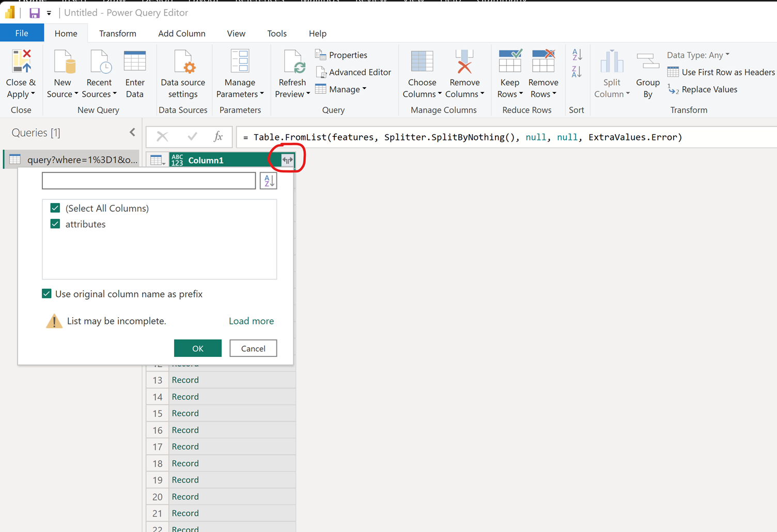Click Use First Row as Headers

pyautogui.click(x=721, y=72)
